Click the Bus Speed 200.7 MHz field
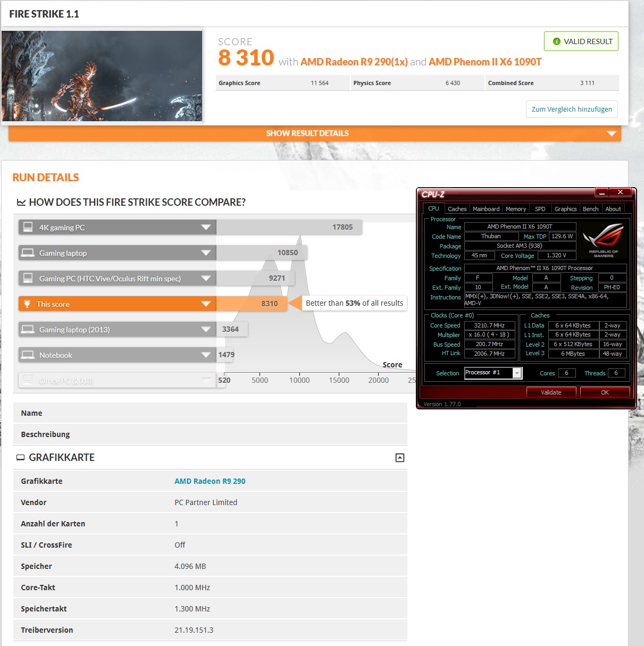The width and height of the screenshot is (644, 646). pyautogui.click(x=489, y=344)
